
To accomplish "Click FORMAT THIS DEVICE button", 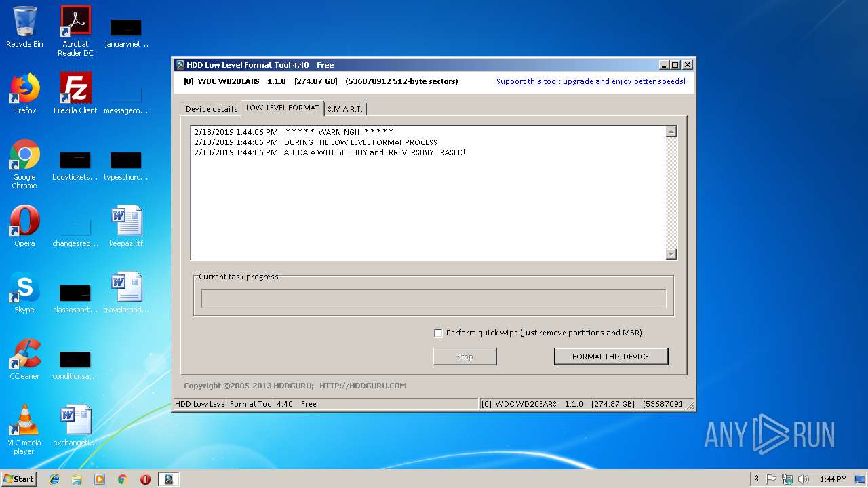I will click(610, 357).
